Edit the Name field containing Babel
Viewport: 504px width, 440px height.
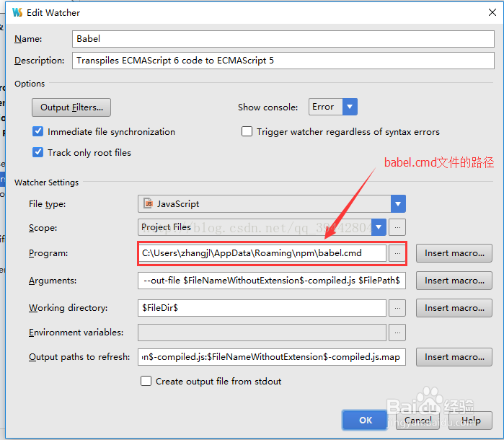coord(283,39)
